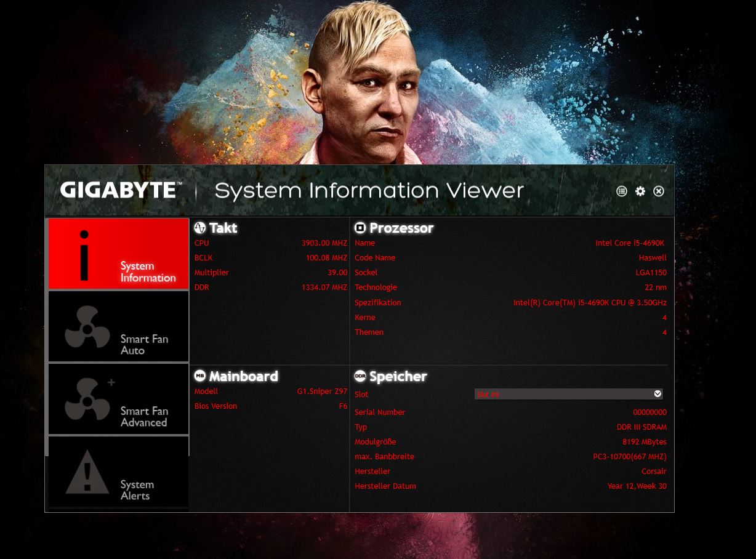Click the Spezifikation value with 3.50GHz
The height and width of the screenshot is (559, 756).
pyautogui.click(x=590, y=303)
